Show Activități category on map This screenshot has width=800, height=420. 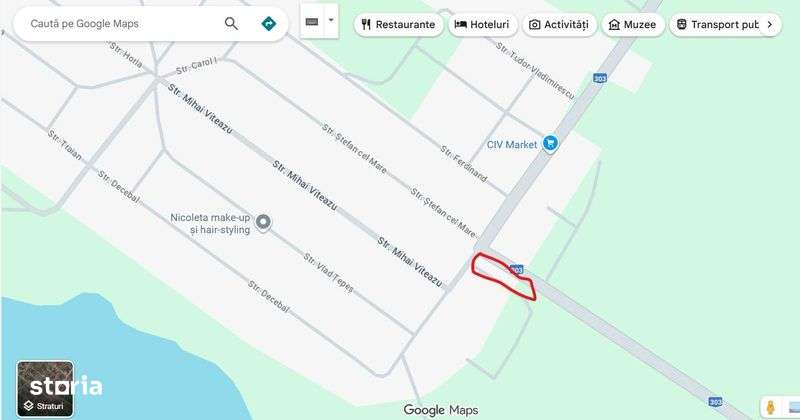click(x=559, y=24)
